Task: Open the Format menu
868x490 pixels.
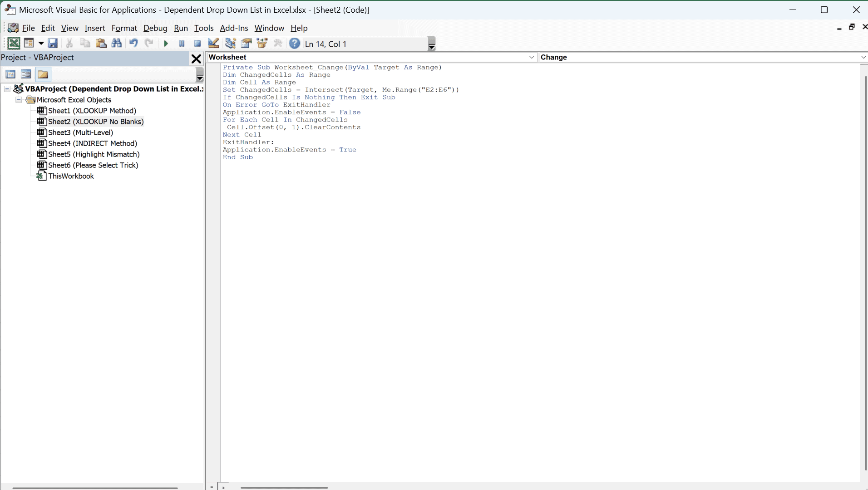Action: tap(124, 28)
